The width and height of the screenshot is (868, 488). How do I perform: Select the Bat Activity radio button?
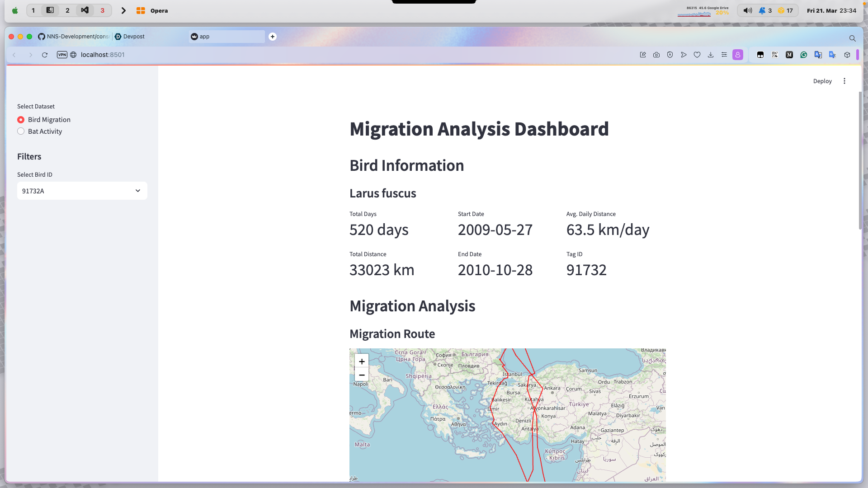click(21, 131)
